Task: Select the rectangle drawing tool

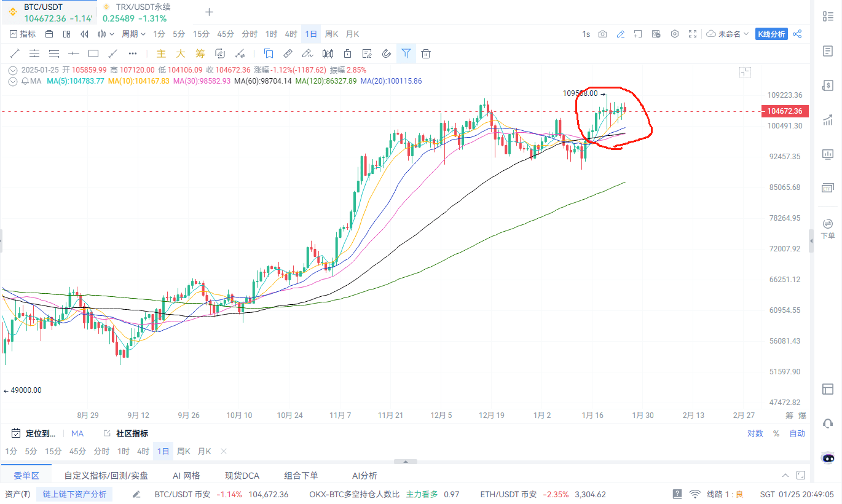Action: point(93,53)
